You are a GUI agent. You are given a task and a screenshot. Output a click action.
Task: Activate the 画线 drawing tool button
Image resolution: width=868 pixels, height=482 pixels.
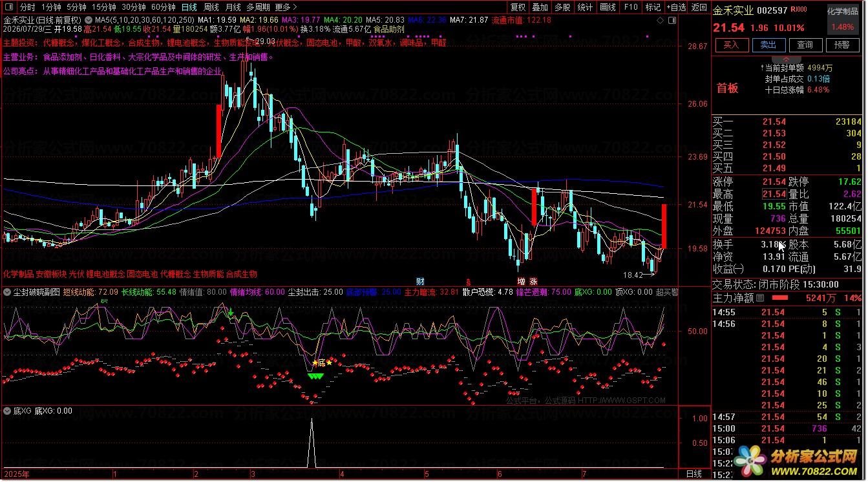click(x=608, y=7)
